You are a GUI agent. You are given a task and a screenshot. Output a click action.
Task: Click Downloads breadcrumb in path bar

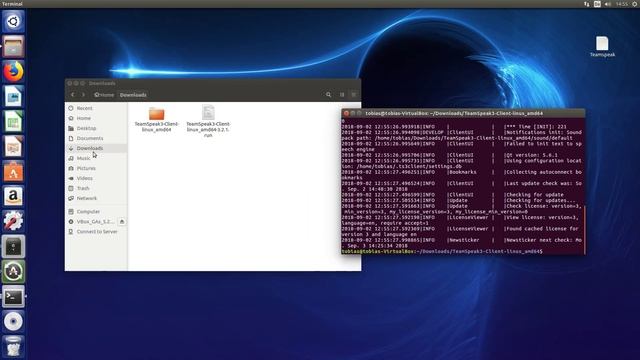coord(133,95)
